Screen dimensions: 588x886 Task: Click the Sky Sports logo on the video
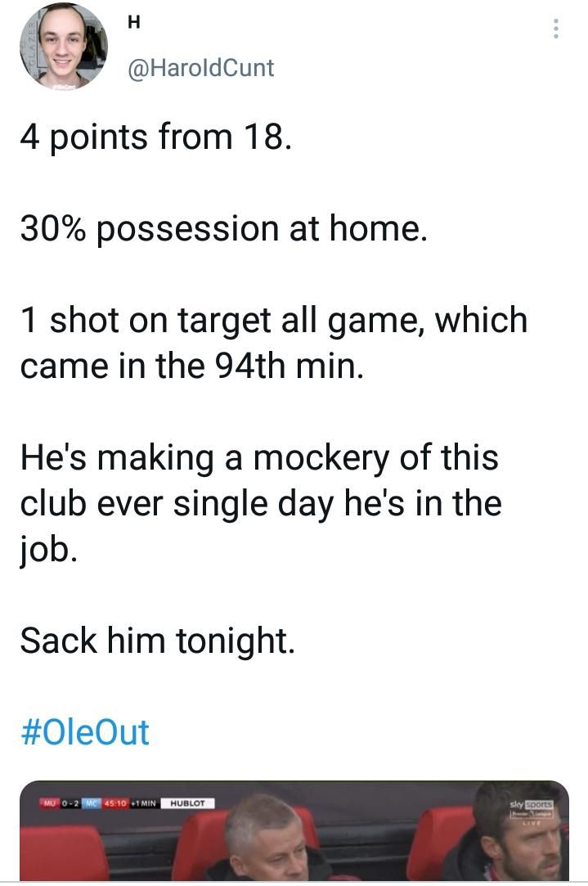[531, 804]
